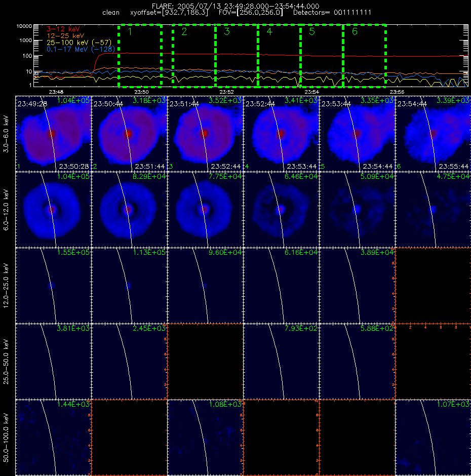Click the 5.09E+04 peak value label
Screen dimensions: 471x476
(377, 176)
